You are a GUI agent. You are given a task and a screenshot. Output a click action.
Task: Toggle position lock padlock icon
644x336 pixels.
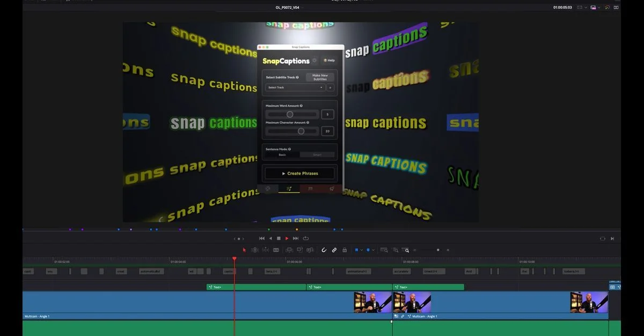pyautogui.click(x=344, y=250)
